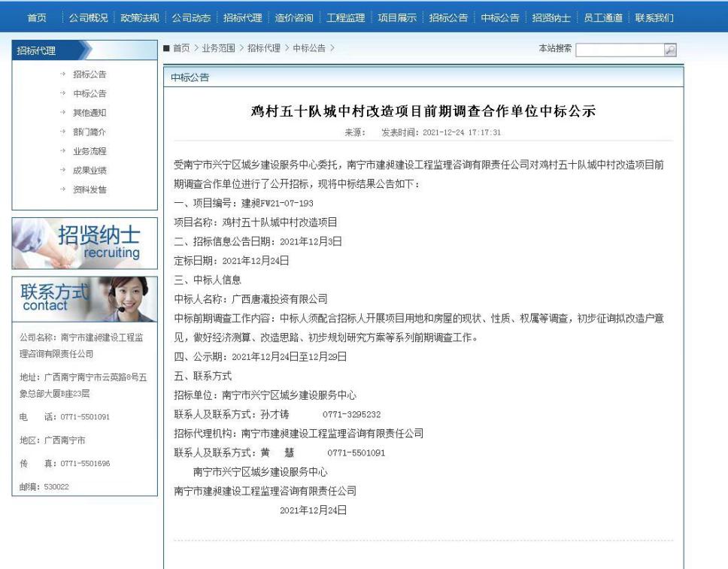728x569 pixels.
Task: Click 业务范围 in the breadcrumb
Action: (220, 48)
